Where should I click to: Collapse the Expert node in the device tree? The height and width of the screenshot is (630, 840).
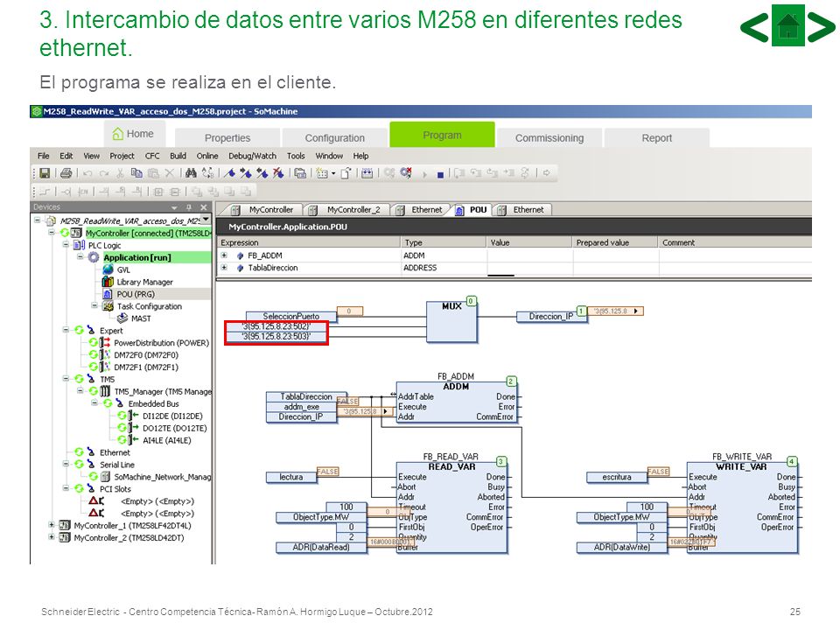click(x=66, y=330)
